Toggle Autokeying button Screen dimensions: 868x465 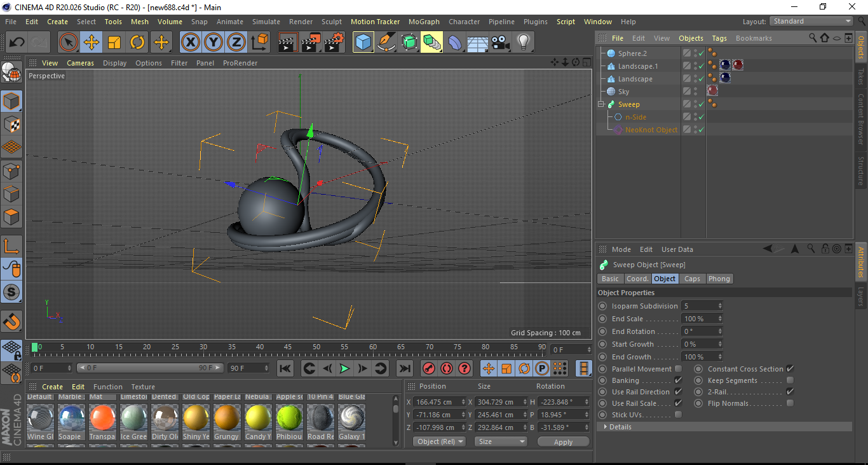pos(447,368)
